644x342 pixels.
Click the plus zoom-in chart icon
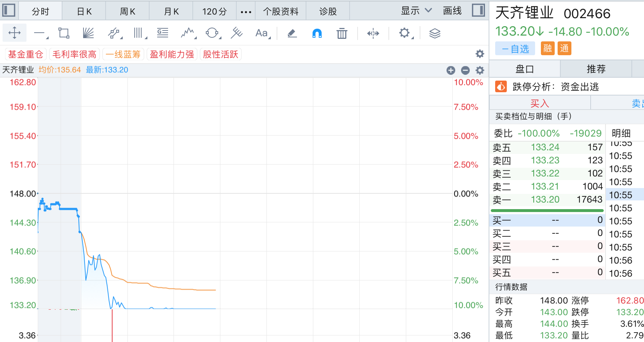pos(451,70)
